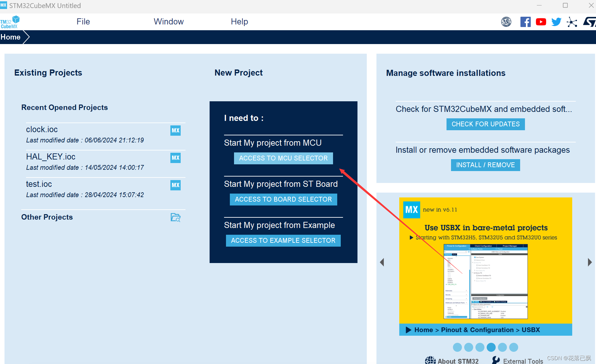This screenshot has height=364, width=596.
Task: Select third banner pagination dot
Action: (480, 347)
